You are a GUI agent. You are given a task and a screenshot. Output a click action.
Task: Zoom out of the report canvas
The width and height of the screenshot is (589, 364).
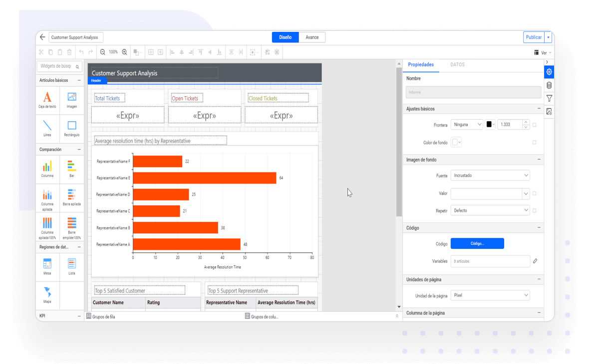click(x=102, y=52)
